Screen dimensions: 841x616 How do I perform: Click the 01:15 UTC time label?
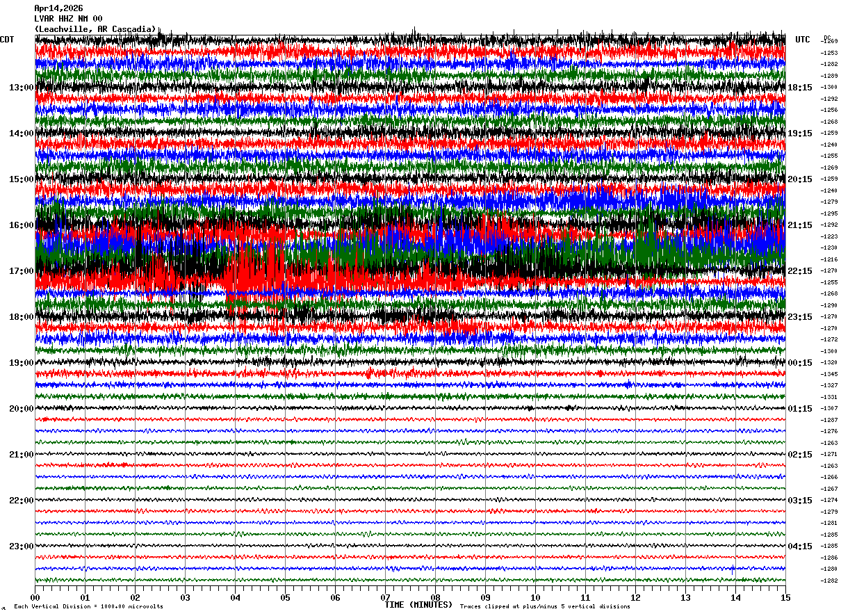click(800, 409)
